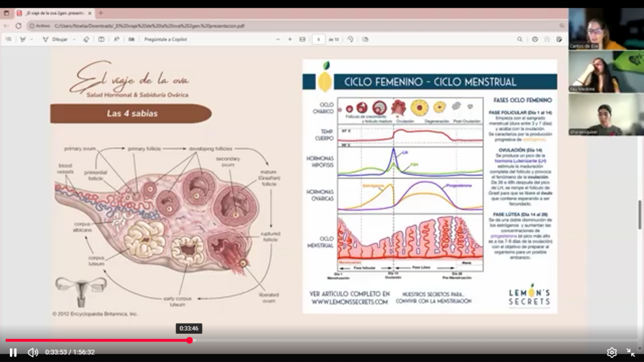Rotate the PDF page
Viewport: 644px width, 362px height.
pyautogui.click(x=350, y=39)
